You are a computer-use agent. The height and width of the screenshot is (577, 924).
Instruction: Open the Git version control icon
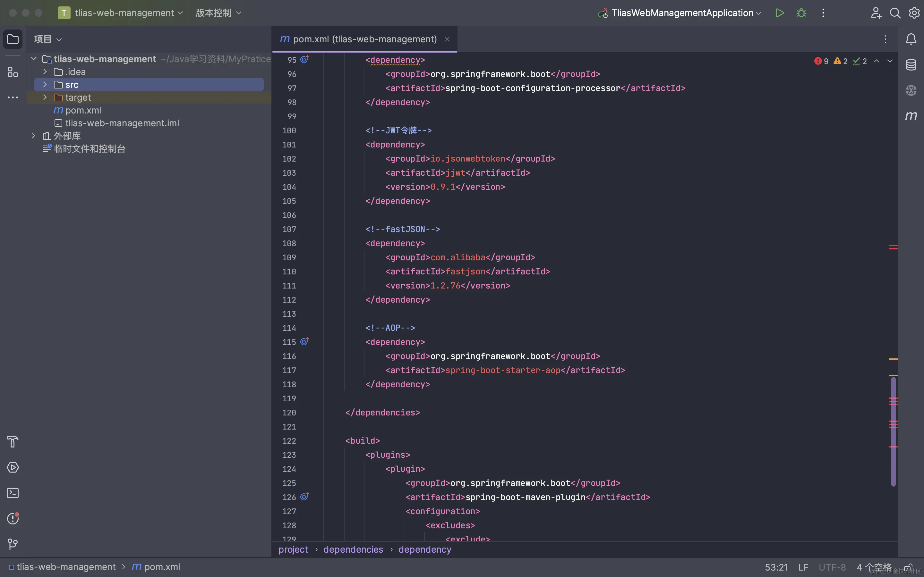click(13, 544)
